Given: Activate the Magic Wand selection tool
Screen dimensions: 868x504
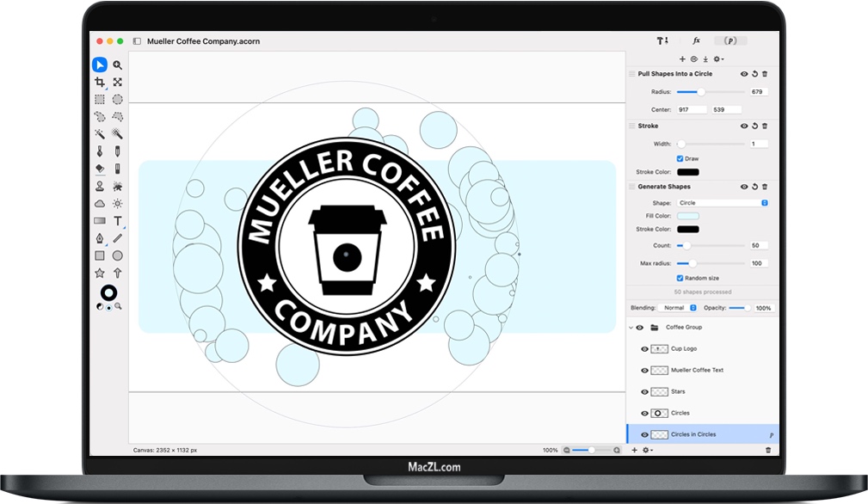Looking at the screenshot, I should click(x=100, y=134).
